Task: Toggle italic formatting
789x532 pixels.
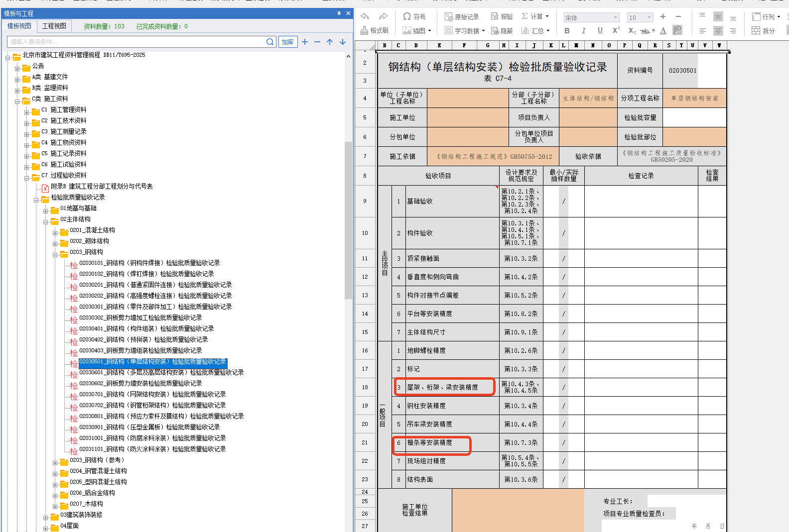Action: click(x=583, y=30)
